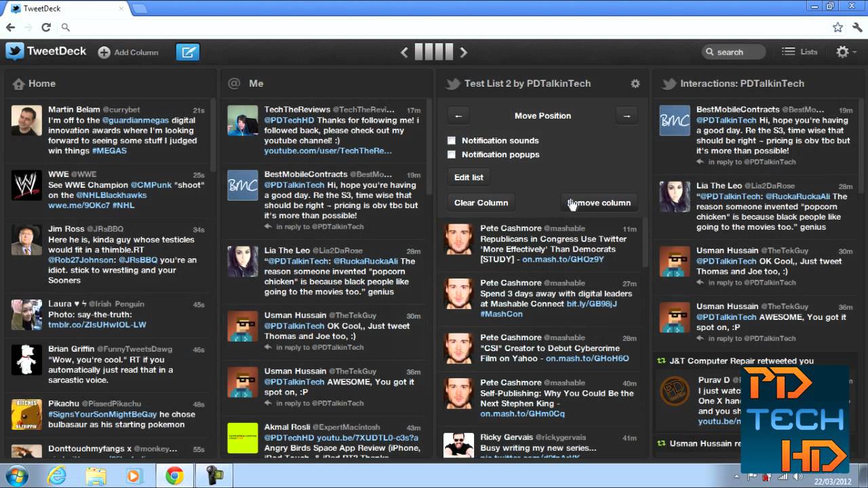Open Windows Media Player on taskbar

134,476
